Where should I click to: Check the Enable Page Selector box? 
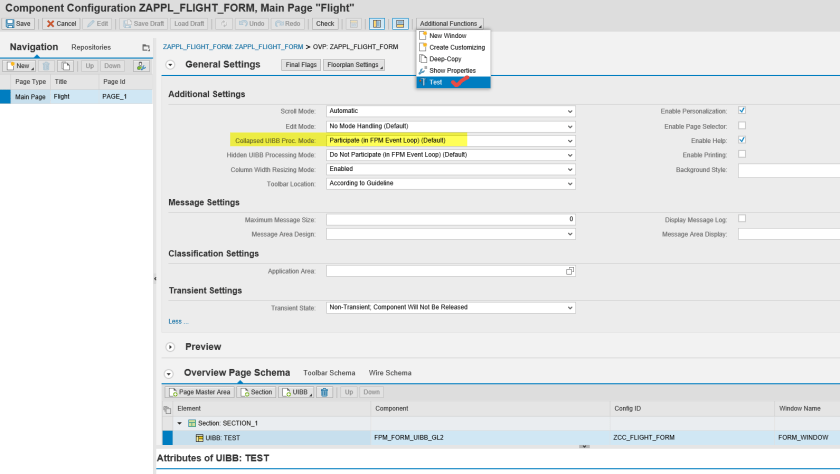pos(742,125)
